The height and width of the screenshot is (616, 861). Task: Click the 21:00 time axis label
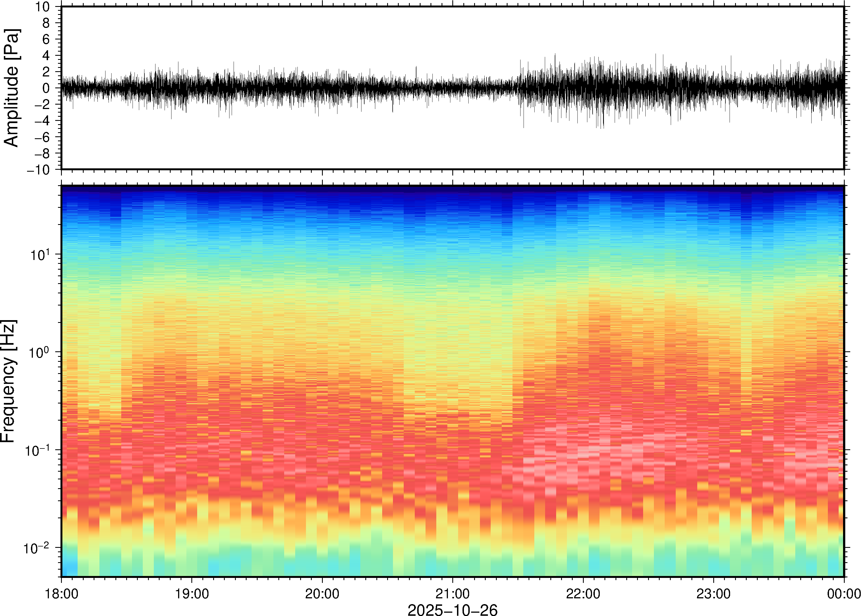pos(452,594)
